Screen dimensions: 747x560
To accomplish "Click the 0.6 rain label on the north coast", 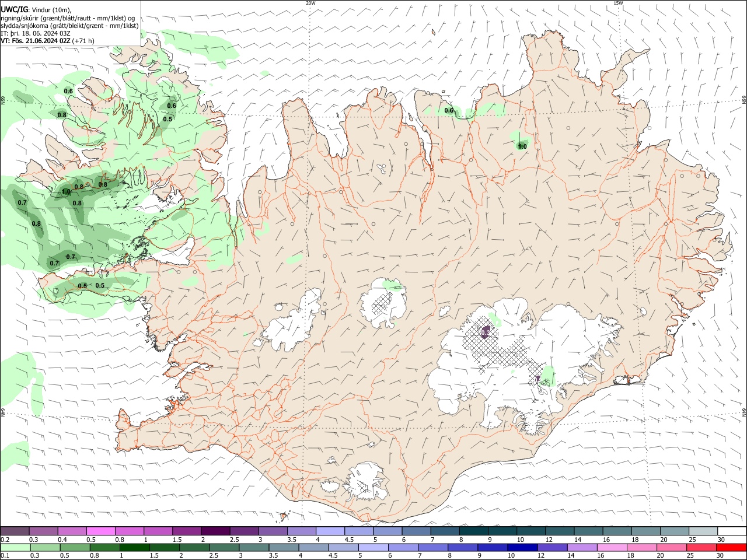I will pyautogui.click(x=449, y=111).
